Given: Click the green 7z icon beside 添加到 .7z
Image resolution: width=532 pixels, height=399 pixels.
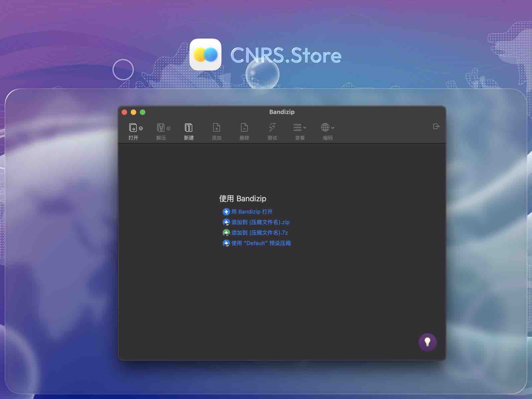Looking at the screenshot, I should 226,233.
